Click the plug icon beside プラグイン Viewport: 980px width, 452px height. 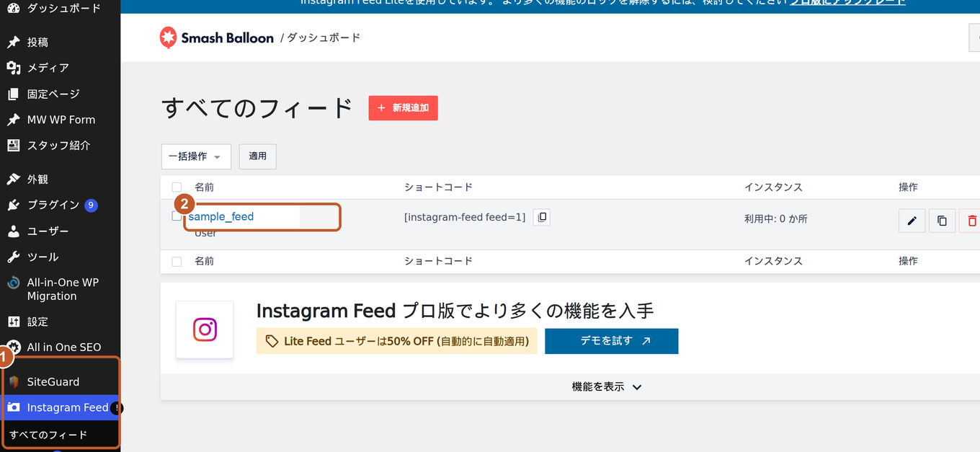[x=13, y=205]
